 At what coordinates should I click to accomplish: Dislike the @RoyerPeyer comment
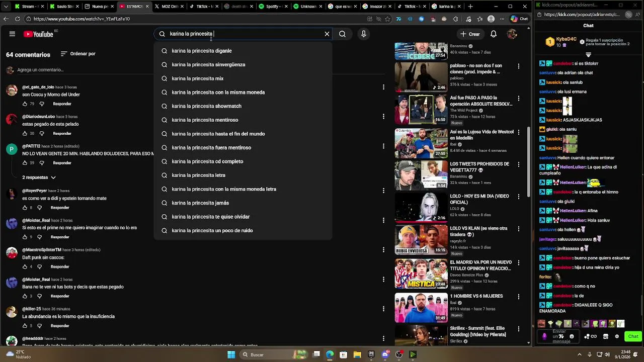coord(39,208)
